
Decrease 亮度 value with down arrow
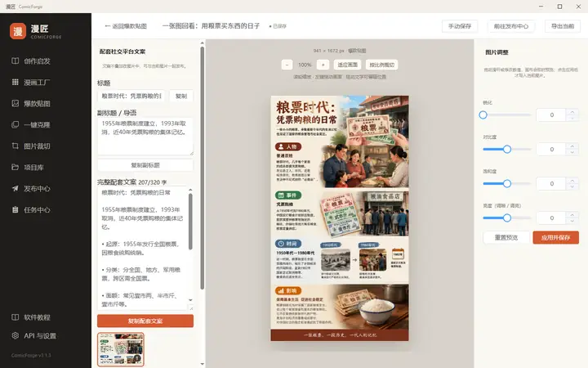coord(572,221)
